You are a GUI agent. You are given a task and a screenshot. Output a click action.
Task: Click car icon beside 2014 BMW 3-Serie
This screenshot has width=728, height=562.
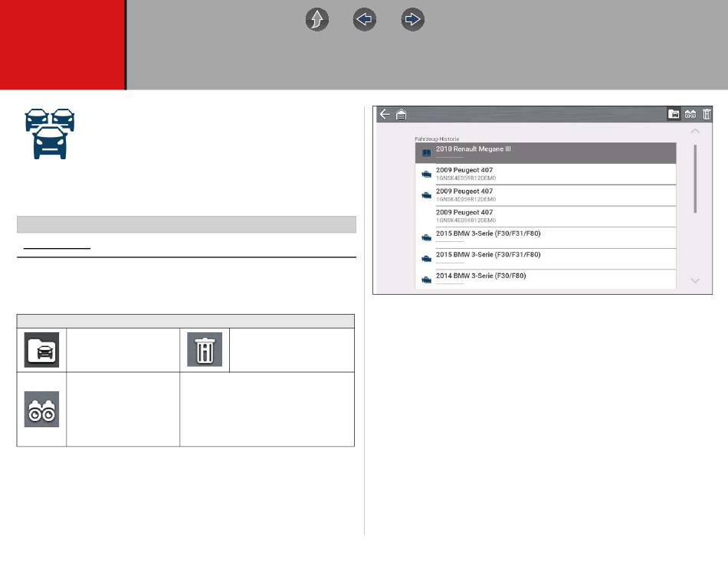pyautogui.click(x=426, y=279)
